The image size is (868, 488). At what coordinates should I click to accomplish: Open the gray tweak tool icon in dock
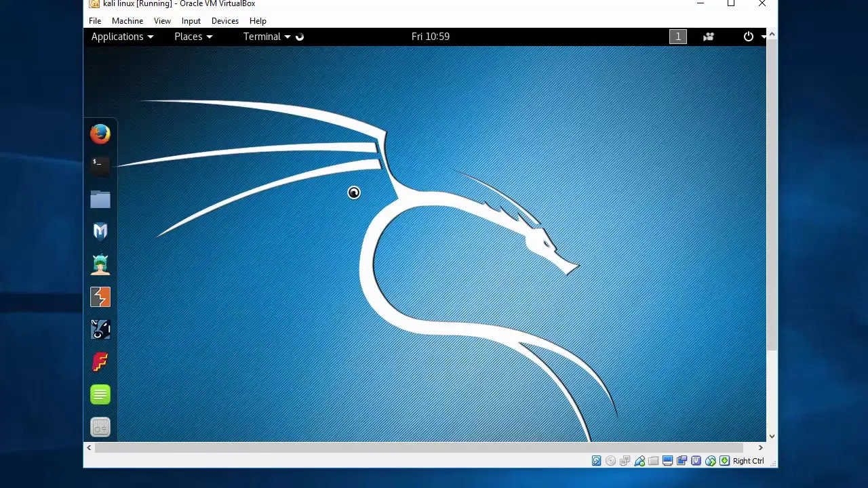[100, 427]
